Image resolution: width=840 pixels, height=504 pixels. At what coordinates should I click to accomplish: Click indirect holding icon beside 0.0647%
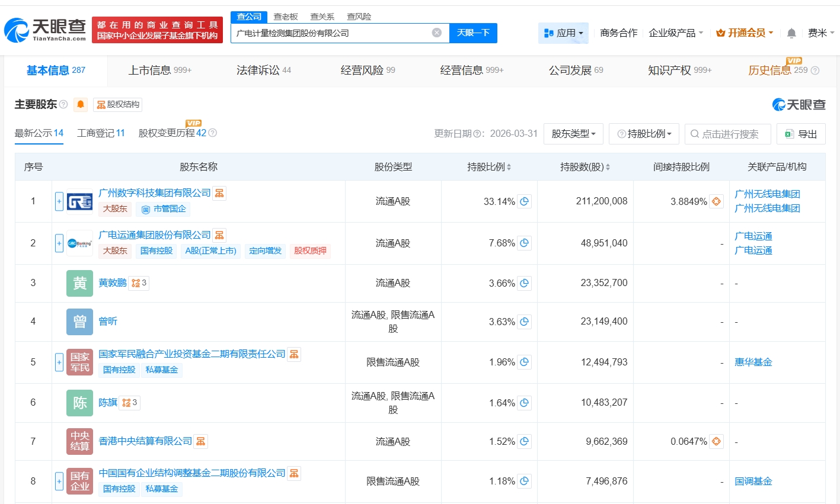point(716,441)
